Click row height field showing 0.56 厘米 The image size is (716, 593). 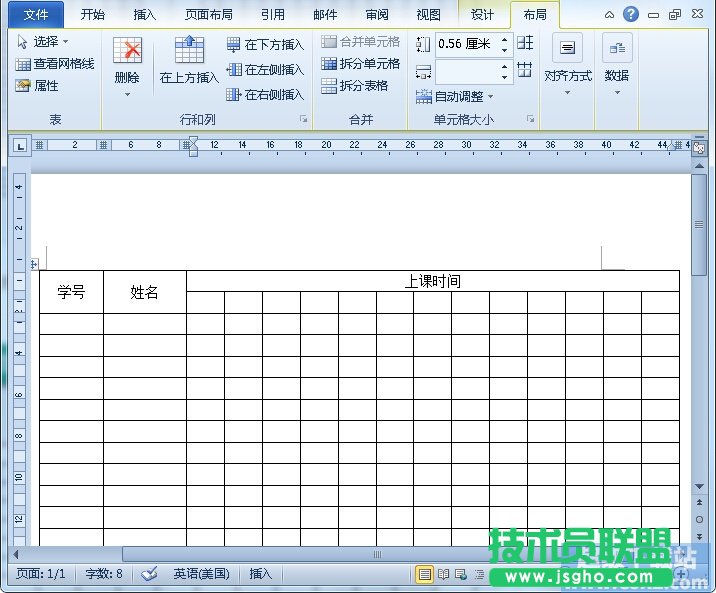click(x=466, y=44)
